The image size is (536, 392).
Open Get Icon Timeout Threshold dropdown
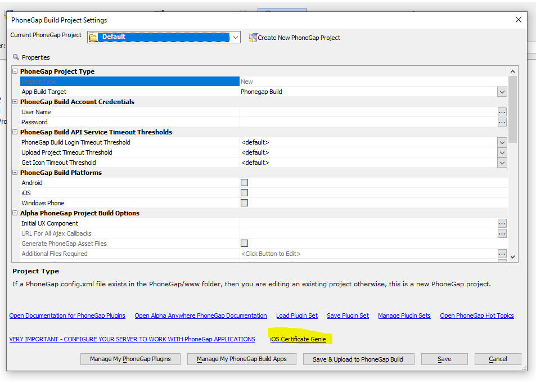[x=502, y=163]
